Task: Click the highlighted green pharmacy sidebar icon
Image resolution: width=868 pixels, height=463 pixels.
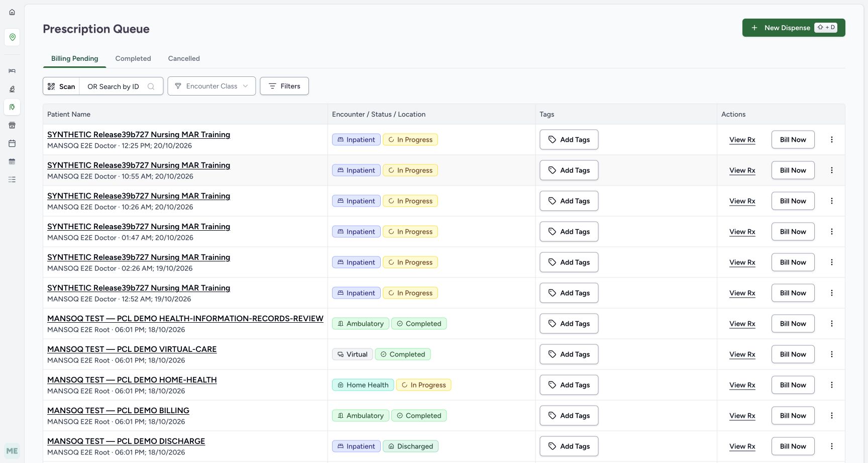Action: point(12,107)
